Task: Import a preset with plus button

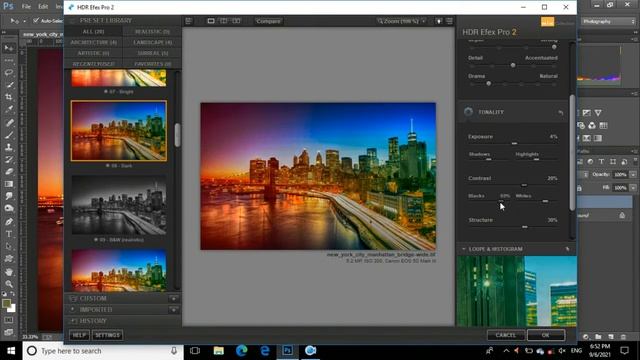Action: point(173,310)
